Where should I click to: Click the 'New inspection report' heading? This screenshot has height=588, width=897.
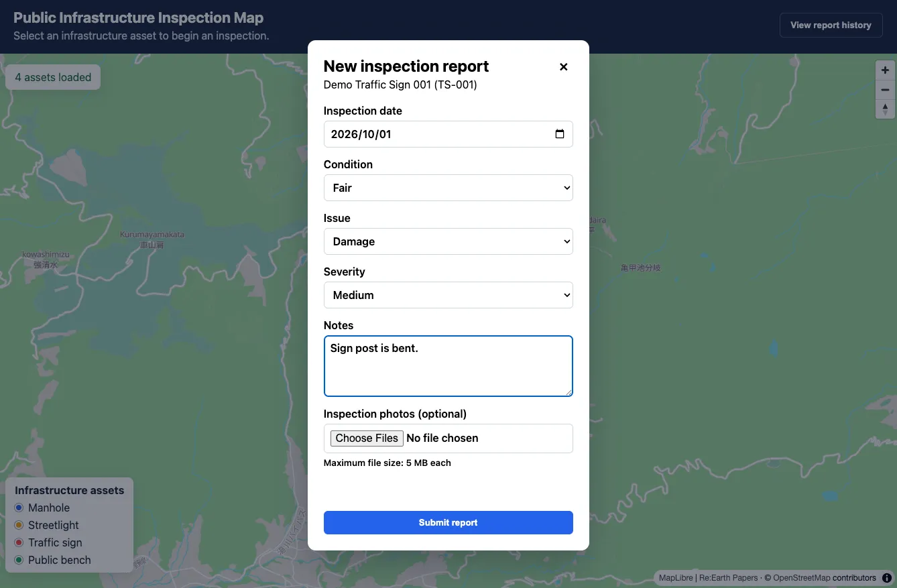pos(406,66)
